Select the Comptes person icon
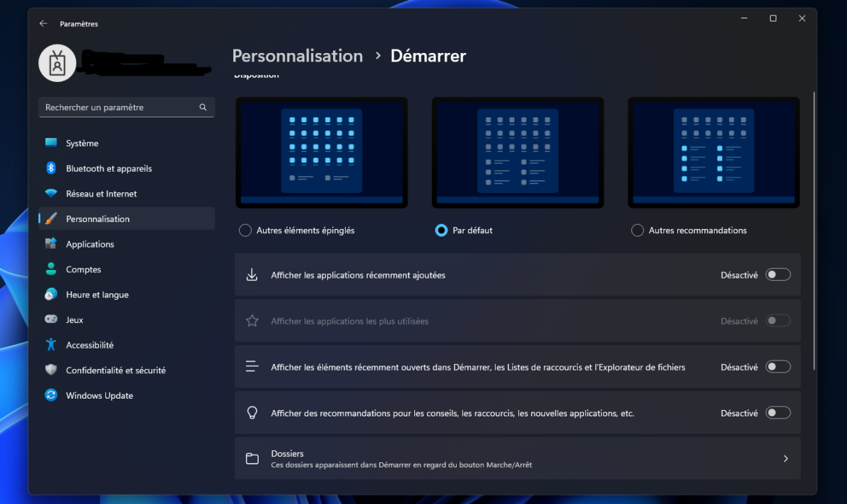 tap(51, 269)
